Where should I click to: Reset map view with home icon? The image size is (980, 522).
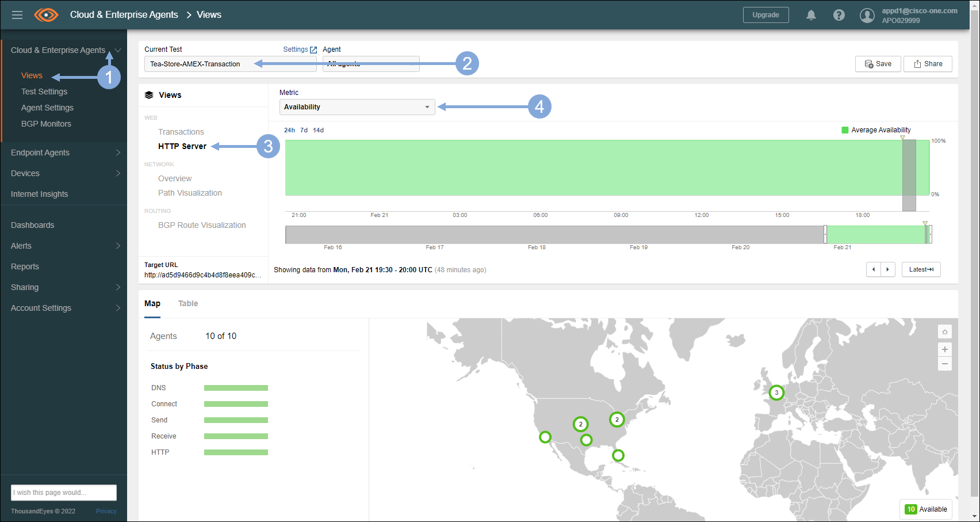[x=944, y=332]
